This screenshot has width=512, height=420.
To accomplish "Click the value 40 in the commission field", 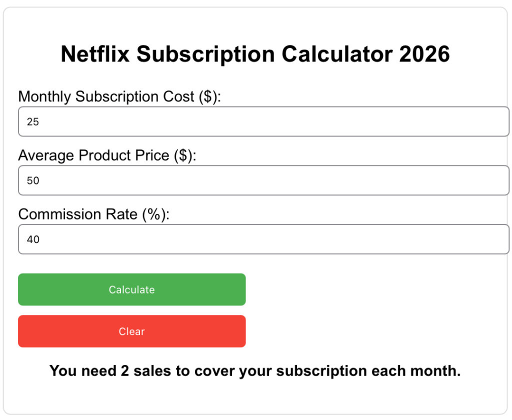I will 33,239.
